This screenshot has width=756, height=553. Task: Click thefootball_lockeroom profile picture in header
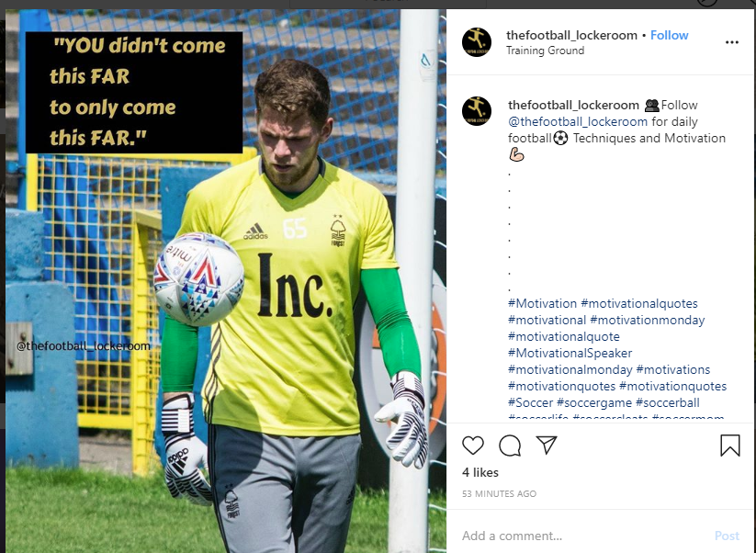(x=477, y=42)
